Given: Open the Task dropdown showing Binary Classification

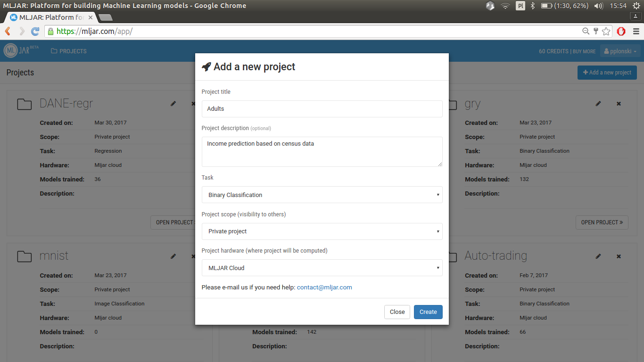Looking at the screenshot, I should point(322,195).
